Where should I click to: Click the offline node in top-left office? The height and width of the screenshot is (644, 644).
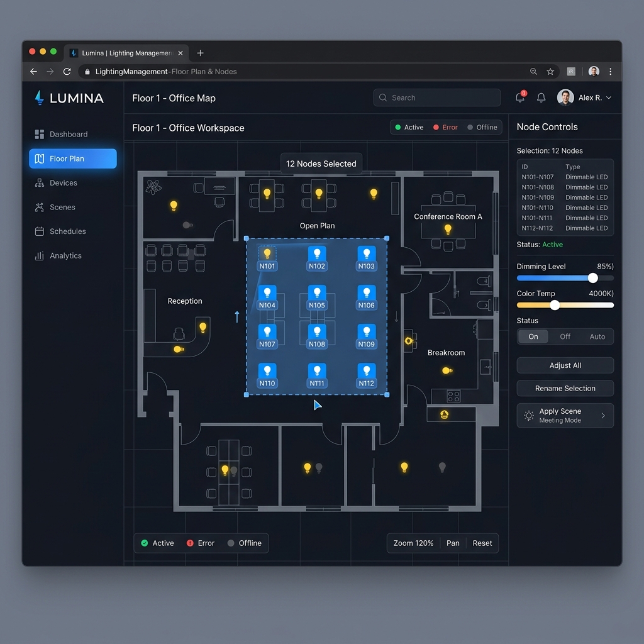point(187,225)
